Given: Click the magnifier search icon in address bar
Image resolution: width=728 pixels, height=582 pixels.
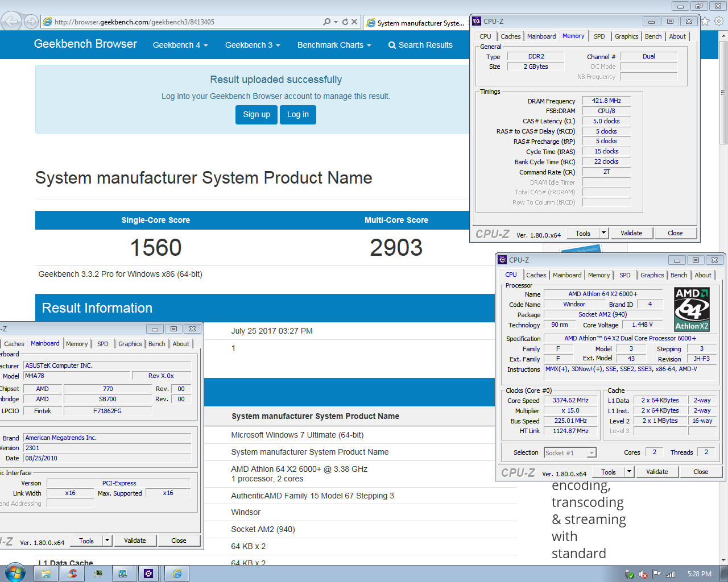Looking at the screenshot, I should (x=326, y=22).
